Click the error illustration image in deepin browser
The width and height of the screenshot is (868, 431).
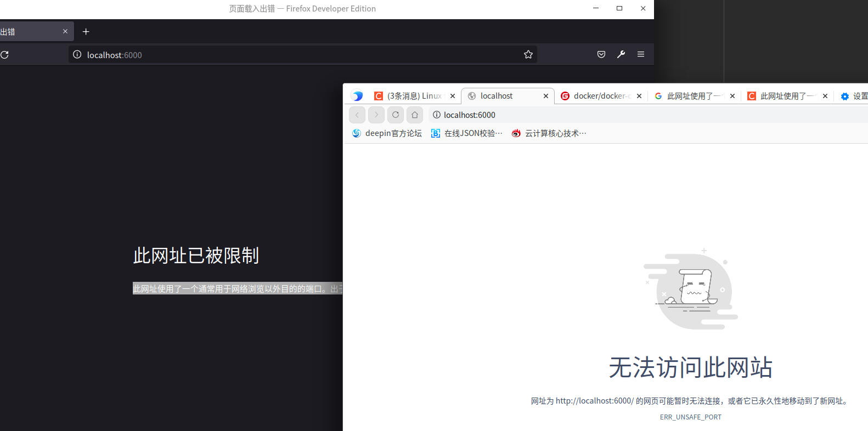coord(691,288)
